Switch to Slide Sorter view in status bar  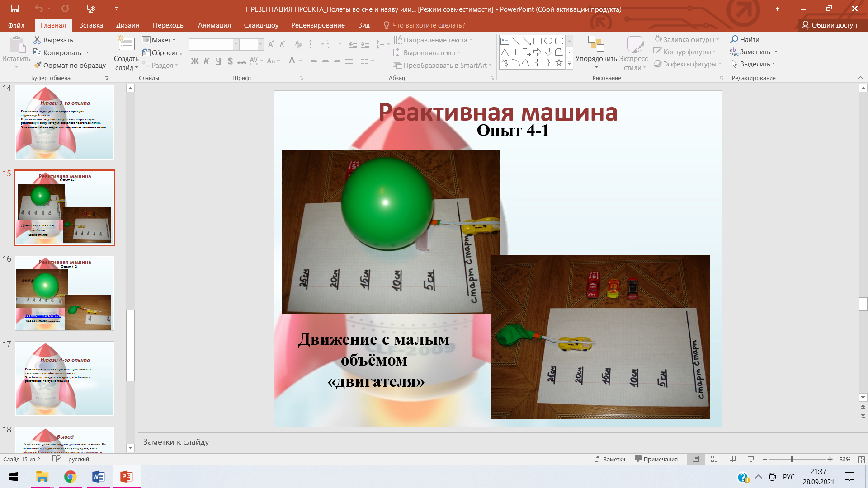714,459
